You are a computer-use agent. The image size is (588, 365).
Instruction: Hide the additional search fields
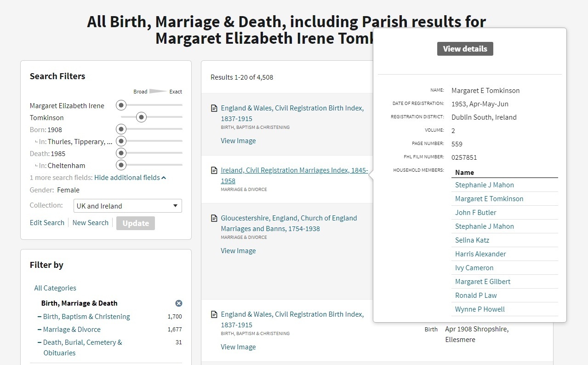point(130,178)
